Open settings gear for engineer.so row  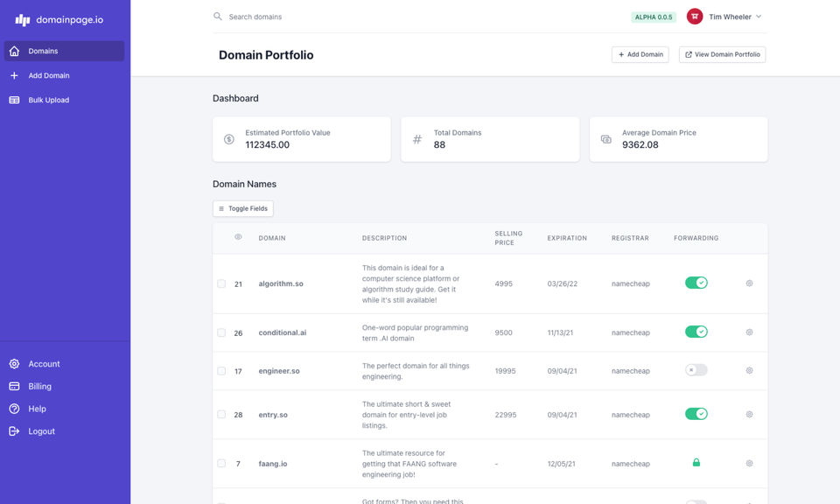(x=750, y=371)
